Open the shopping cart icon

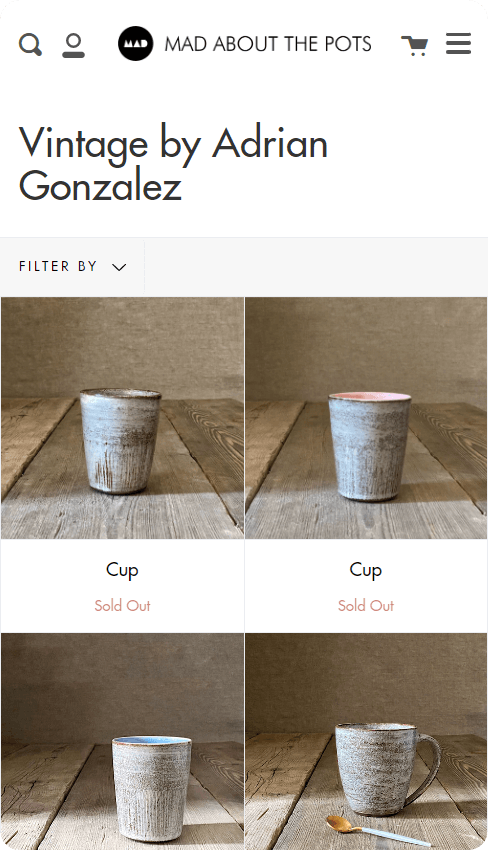click(x=415, y=46)
